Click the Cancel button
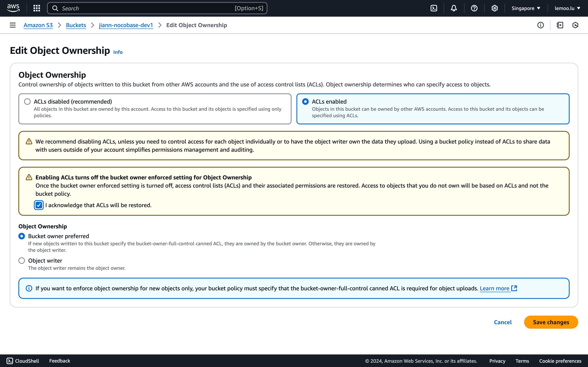 [503, 322]
